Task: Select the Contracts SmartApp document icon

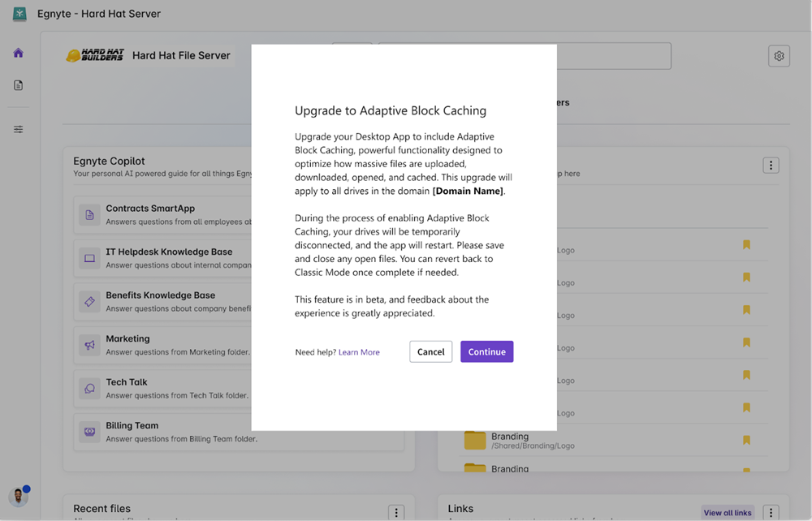Action: pos(89,215)
